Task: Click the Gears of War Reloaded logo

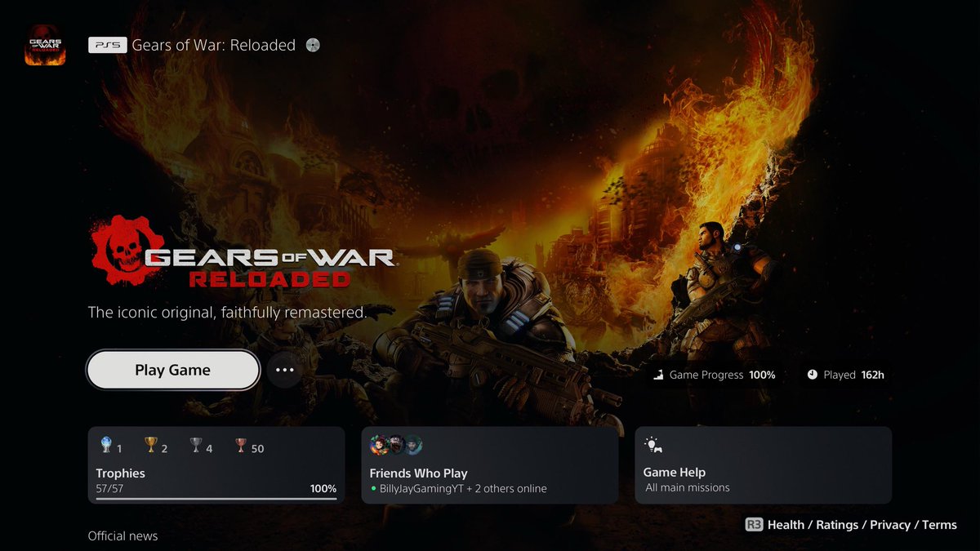Action: pyautogui.click(x=243, y=253)
